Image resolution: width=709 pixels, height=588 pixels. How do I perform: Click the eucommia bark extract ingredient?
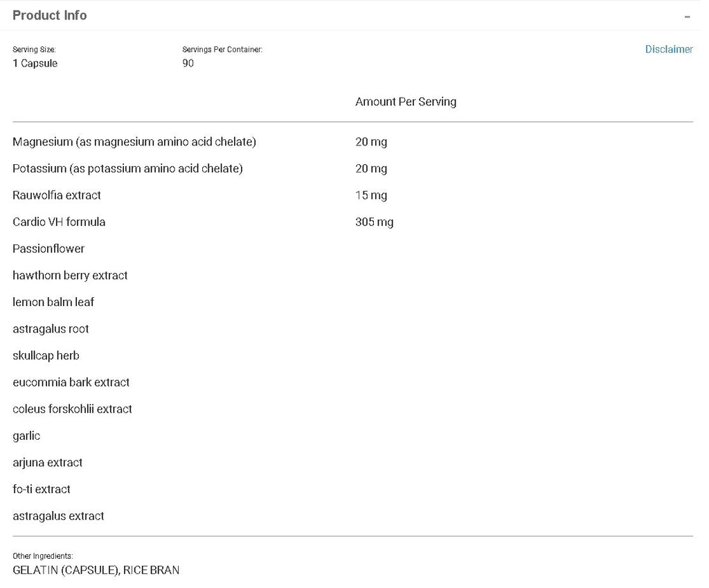coord(71,382)
